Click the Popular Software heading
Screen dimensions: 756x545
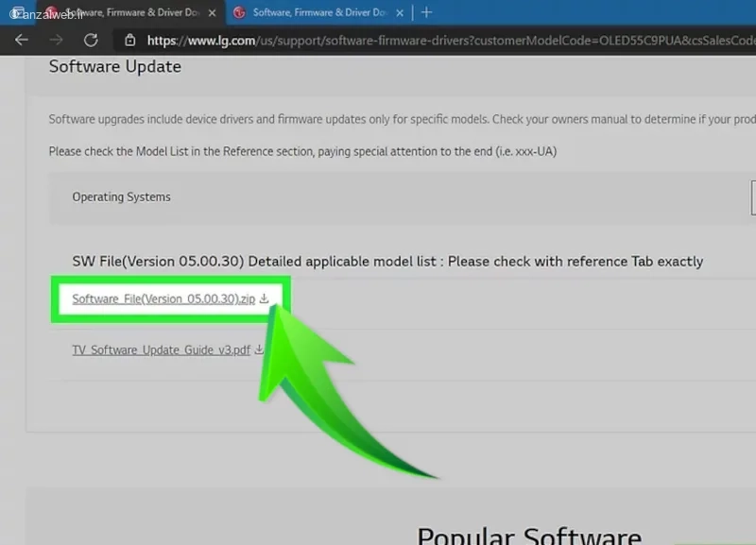[529, 536]
